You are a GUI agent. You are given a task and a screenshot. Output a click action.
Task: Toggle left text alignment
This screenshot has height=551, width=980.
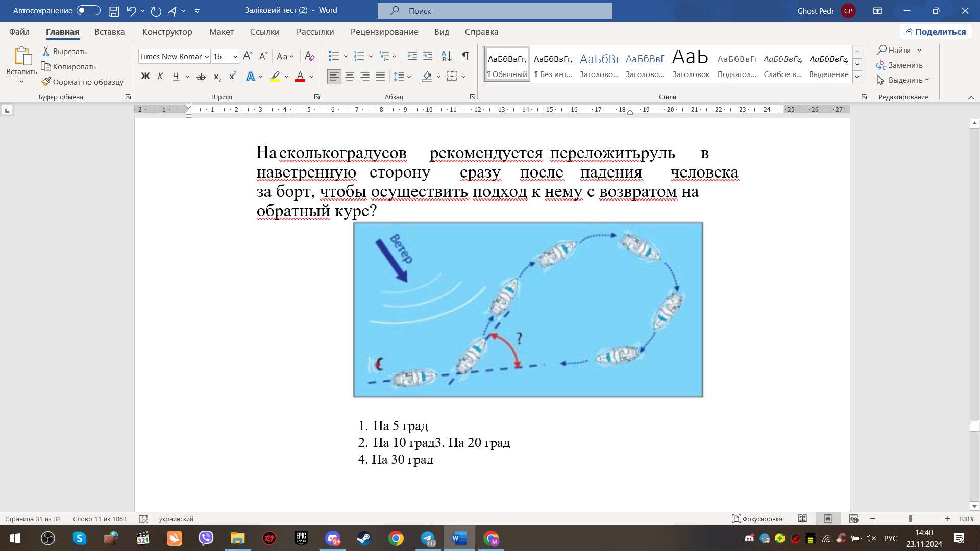tap(334, 77)
